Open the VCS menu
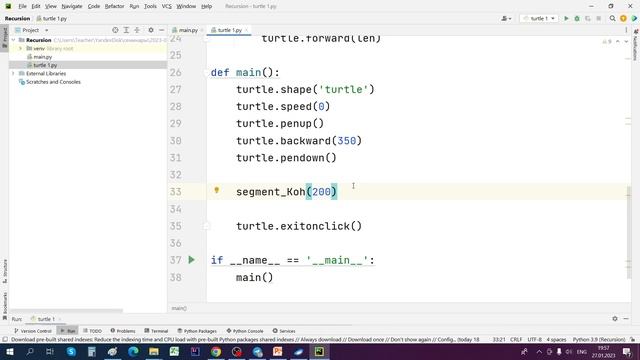640x360 pixels. [x=167, y=6]
